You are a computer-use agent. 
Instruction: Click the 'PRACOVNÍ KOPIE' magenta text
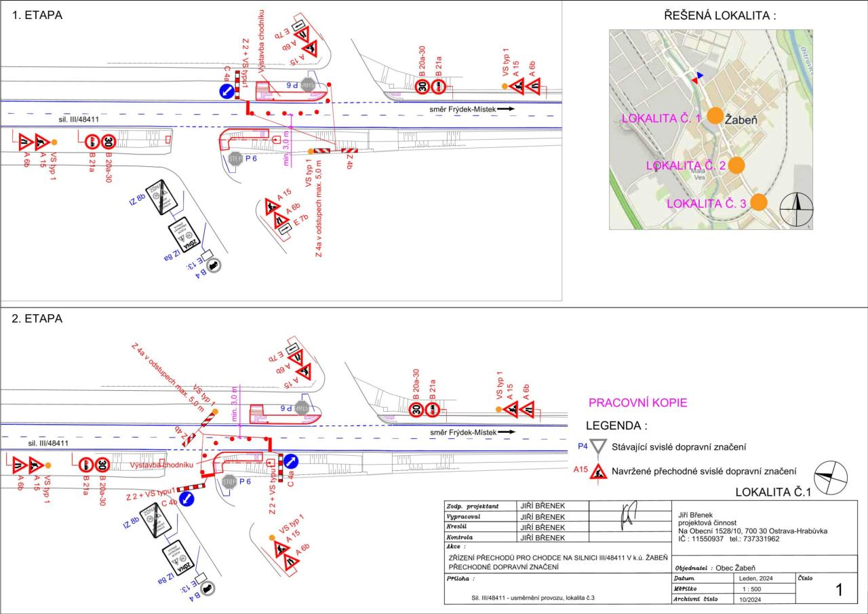pyautogui.click(x=637, y=402)
